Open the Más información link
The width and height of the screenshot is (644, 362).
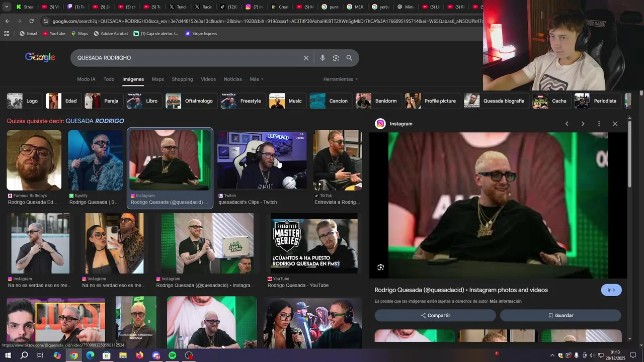pos(505,301)
